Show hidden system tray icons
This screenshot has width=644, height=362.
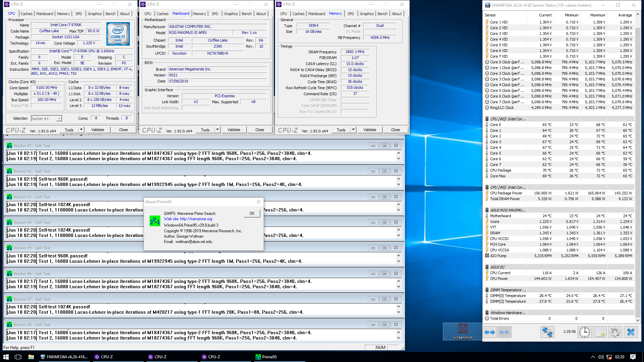[x=593, y=357]
